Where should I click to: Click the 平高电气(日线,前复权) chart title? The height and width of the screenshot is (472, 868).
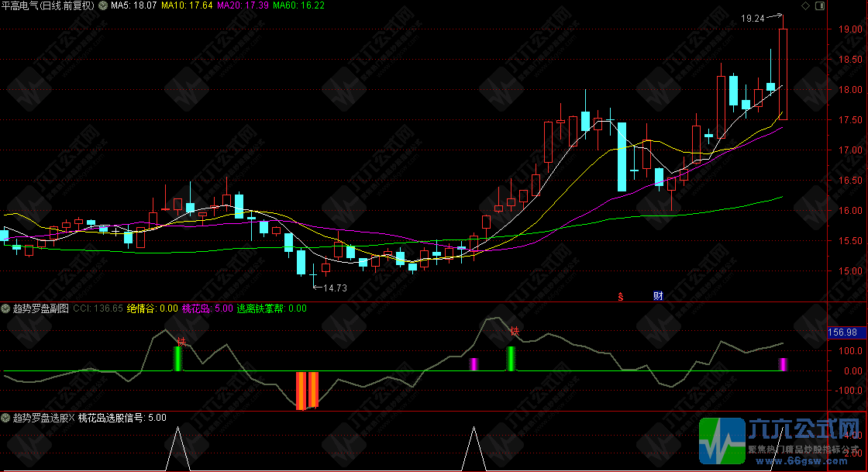tap(48, 5)
